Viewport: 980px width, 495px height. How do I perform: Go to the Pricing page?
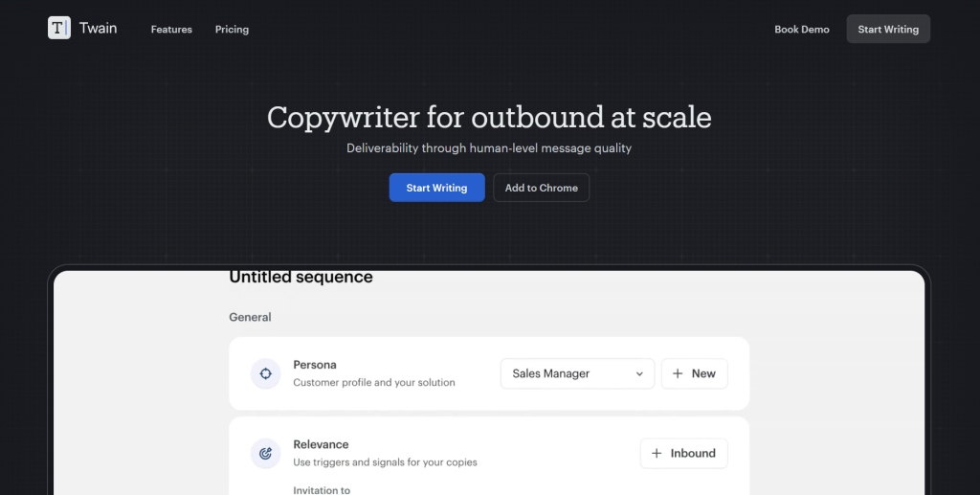tap(232, 30)
